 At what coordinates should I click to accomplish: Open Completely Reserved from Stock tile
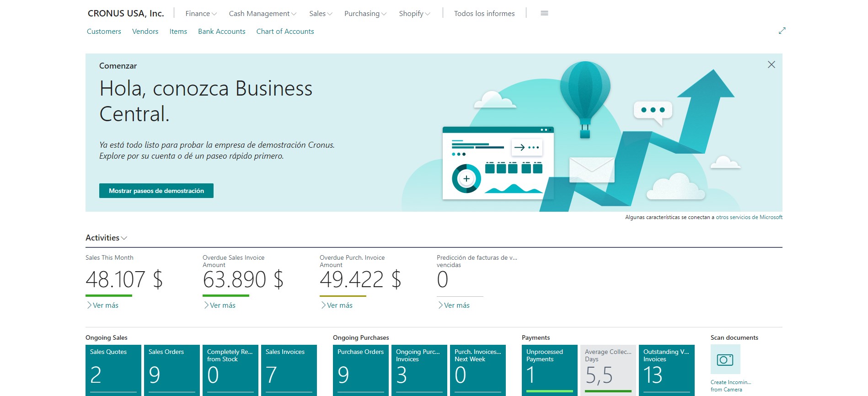tap(230, 370)
